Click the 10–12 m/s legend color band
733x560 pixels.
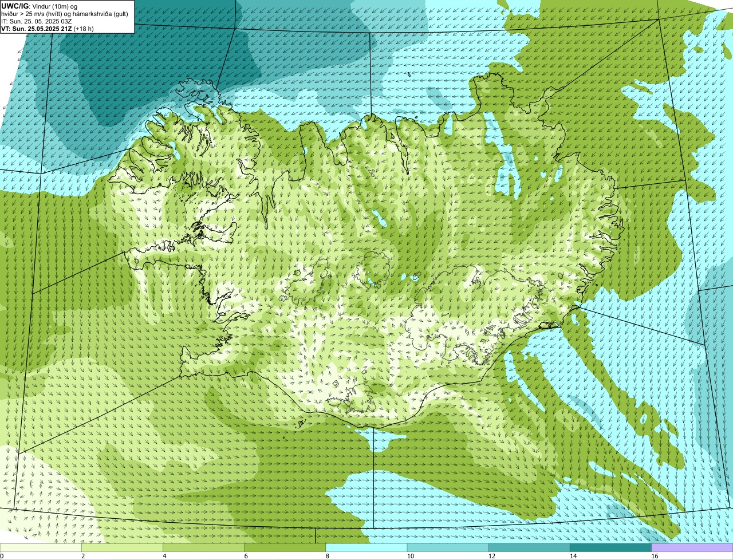click(448, 547)
